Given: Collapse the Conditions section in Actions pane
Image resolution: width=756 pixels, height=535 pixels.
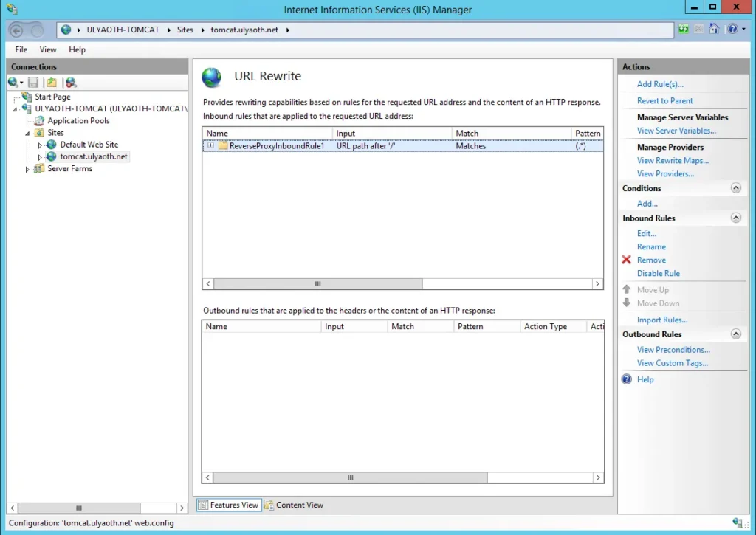Looking at the screenshot, I should coord(735,188).
